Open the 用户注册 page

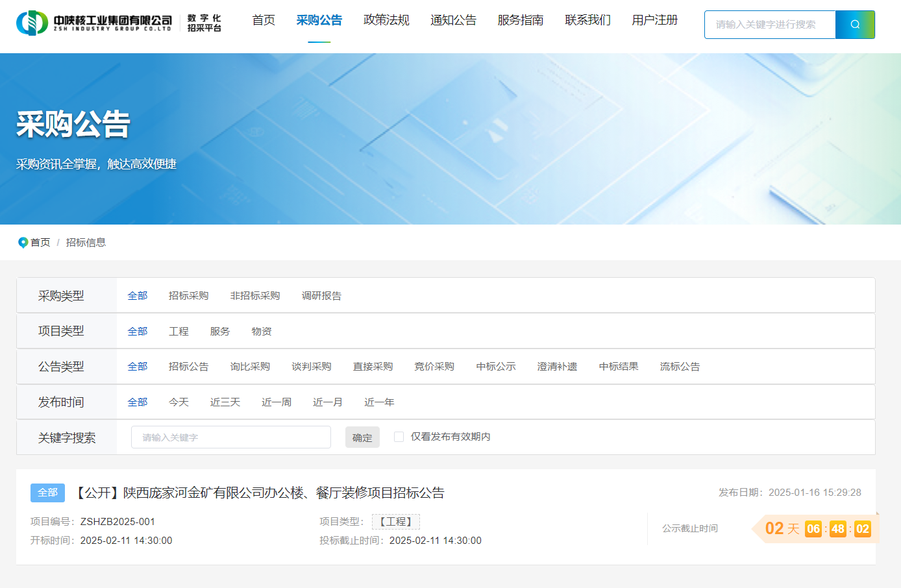pyautogui.click(x=654, y=21)
